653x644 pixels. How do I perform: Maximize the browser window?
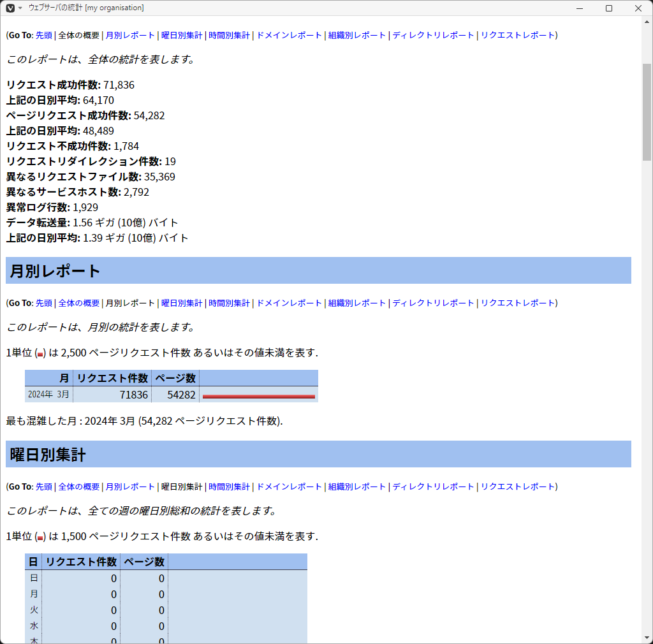point(609,8)
